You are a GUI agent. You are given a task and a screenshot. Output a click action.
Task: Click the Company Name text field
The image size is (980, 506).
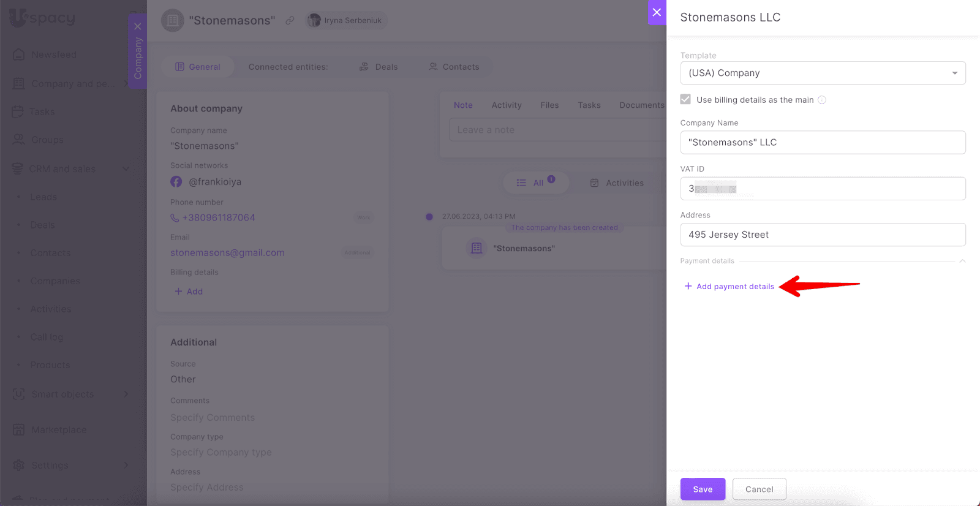click(823, 142)
